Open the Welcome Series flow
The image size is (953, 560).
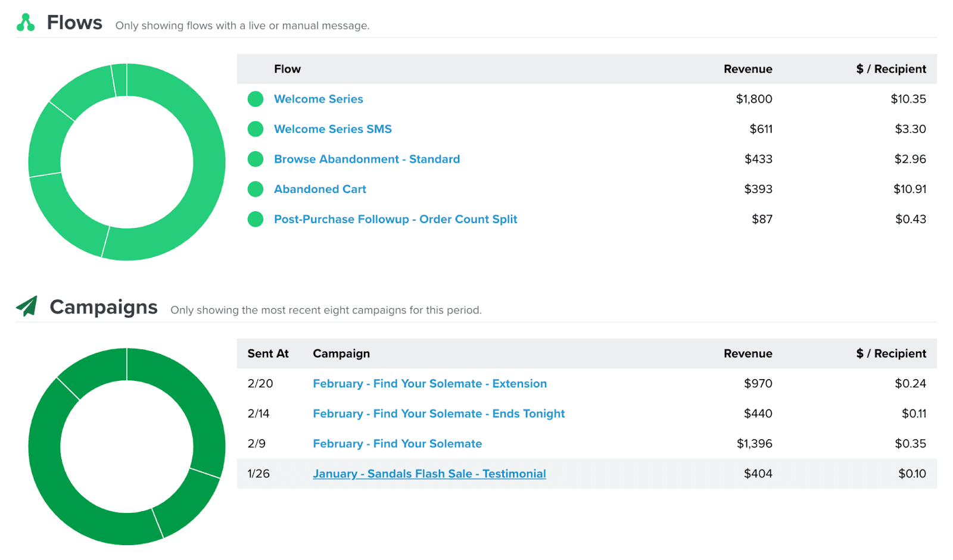pyautogui.click(x=318, y=99)
